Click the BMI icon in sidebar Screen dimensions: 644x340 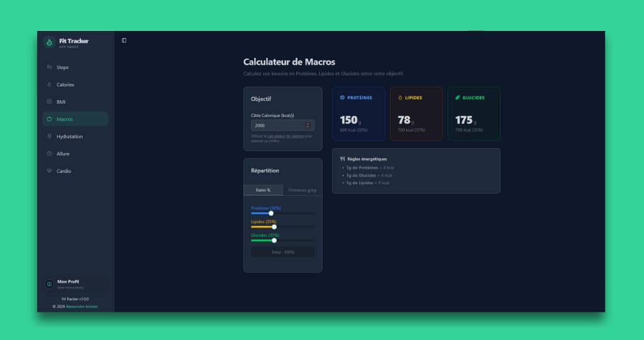pos(49,101)
